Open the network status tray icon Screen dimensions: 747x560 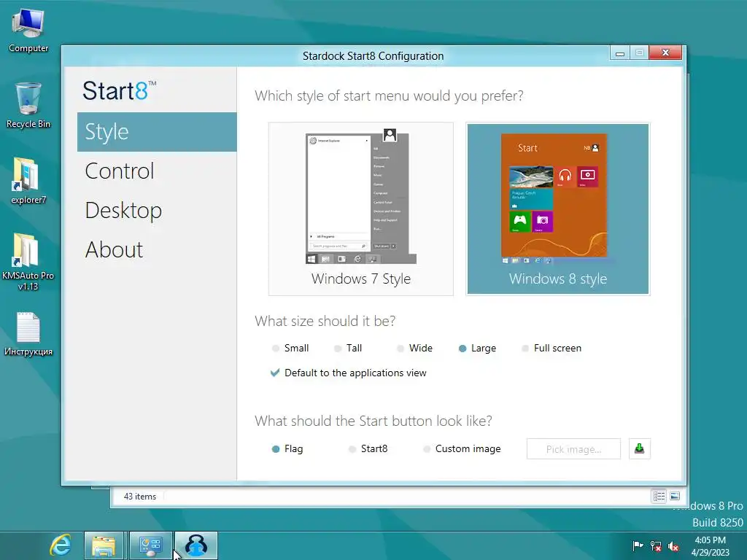[656, 545]
